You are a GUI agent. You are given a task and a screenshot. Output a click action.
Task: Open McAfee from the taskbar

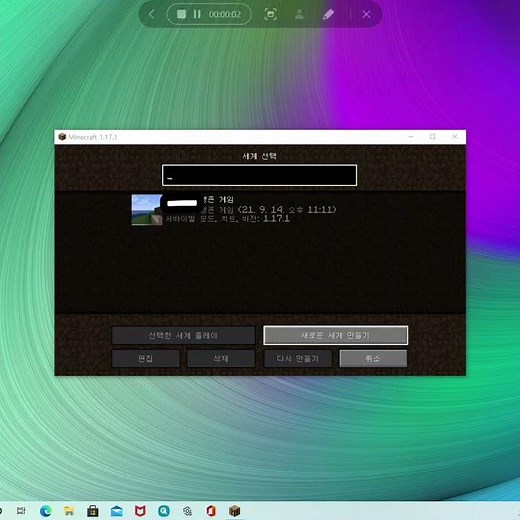(x=140, y=511)
